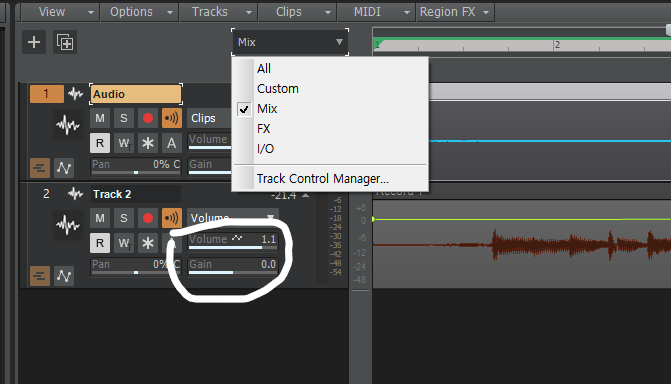Open Track 2 take lanes icon
This screenshot has width=671, height=384.
tap(40, 276)
